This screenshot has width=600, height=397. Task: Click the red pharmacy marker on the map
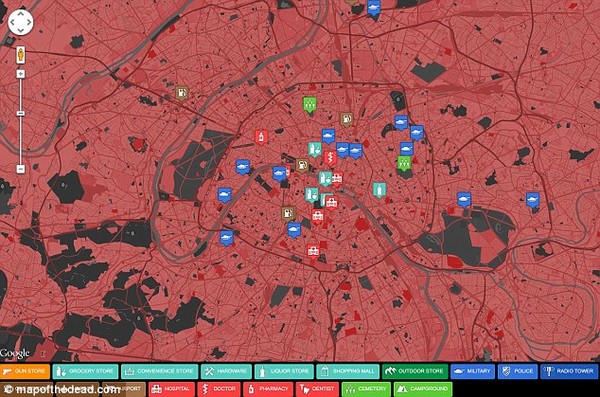261,137
